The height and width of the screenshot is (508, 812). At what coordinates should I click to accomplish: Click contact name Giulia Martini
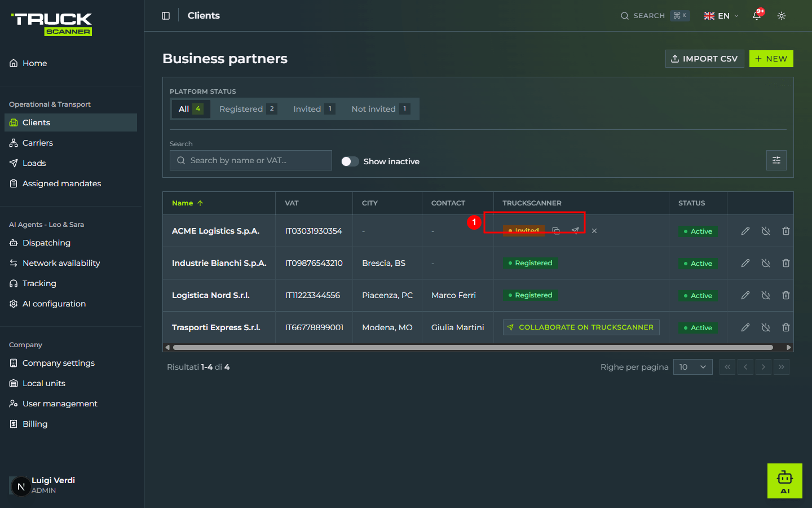457,327
